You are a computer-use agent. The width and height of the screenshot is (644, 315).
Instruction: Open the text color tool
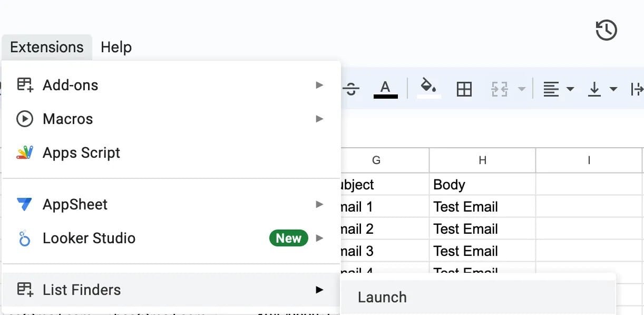point(385,89)
